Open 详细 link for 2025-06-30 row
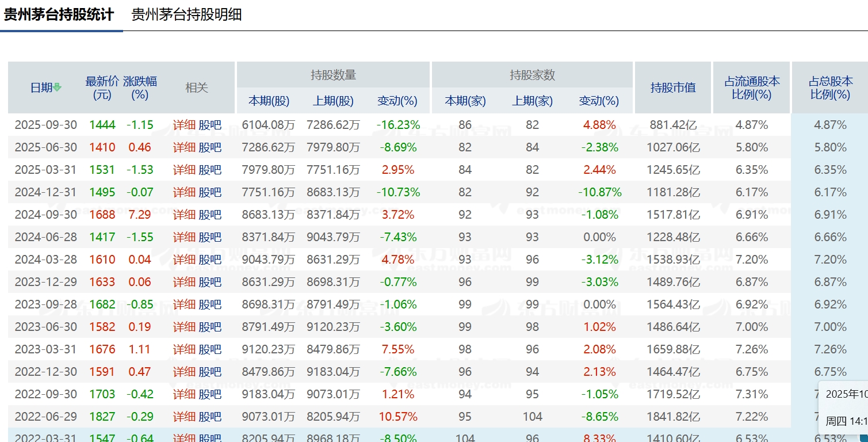This screenshot has width=868, height=442. pos(184,147)
